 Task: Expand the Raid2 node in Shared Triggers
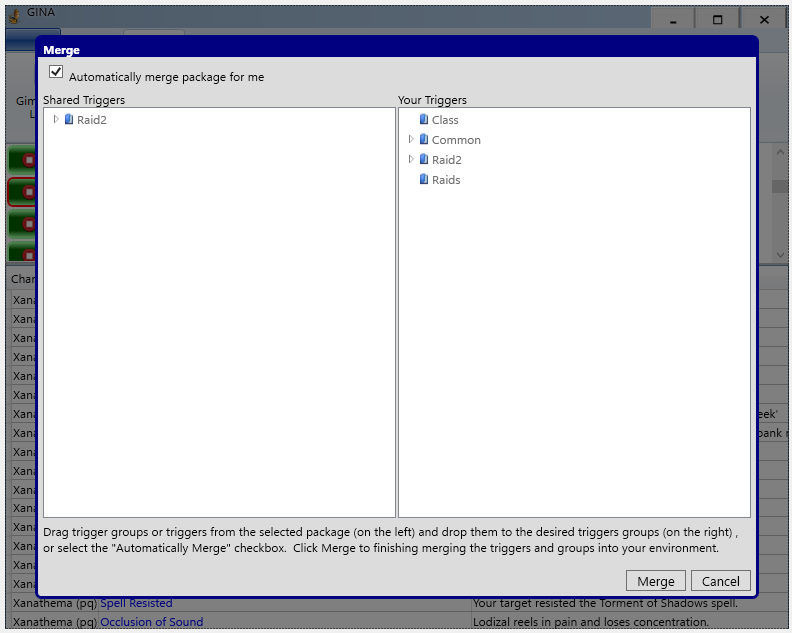[x=56, y=120]
